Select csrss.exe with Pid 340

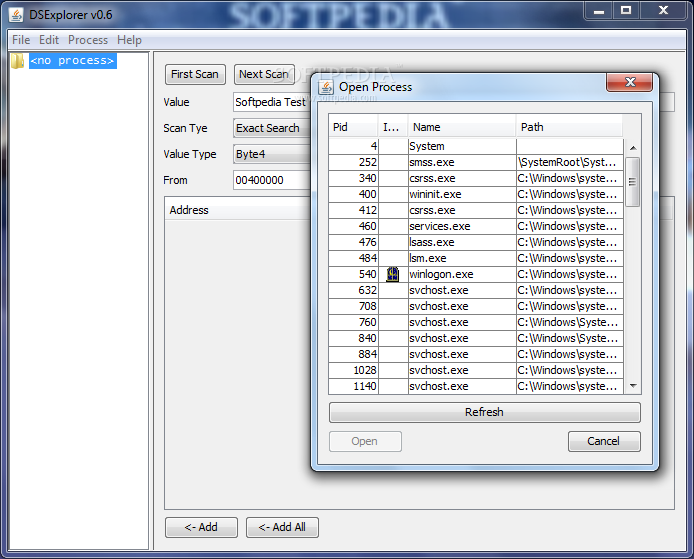tap(476, 178)
